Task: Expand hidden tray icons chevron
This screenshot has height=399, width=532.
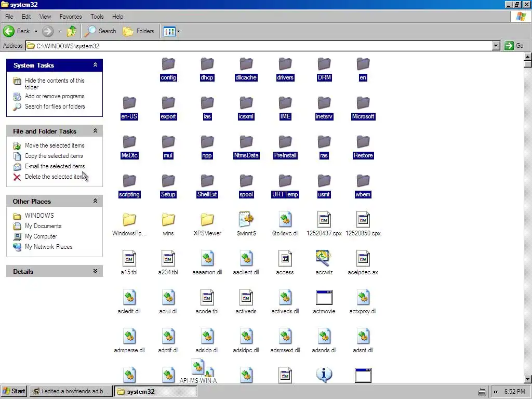Action: coord(496,392)
